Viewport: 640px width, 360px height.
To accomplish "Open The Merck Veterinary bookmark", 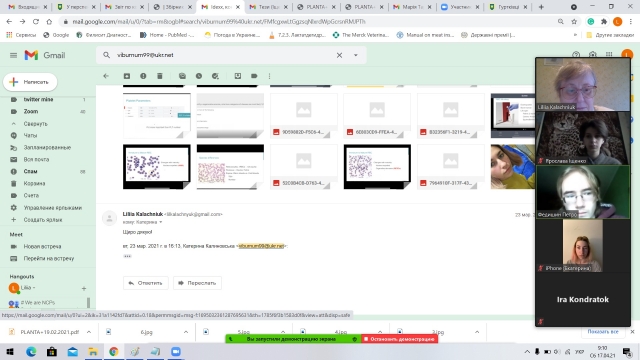I will [361, 35].
